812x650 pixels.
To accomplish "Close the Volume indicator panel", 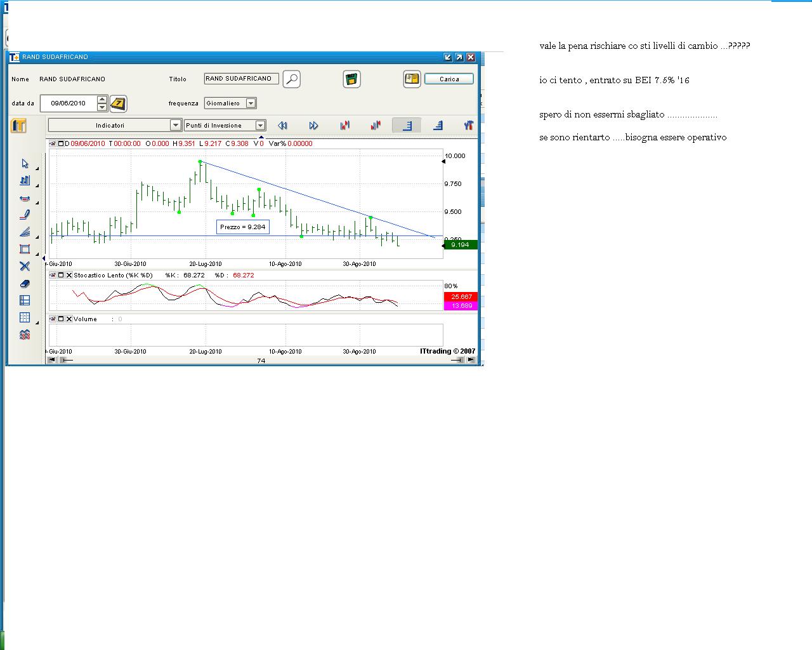I will pos(69,319).
